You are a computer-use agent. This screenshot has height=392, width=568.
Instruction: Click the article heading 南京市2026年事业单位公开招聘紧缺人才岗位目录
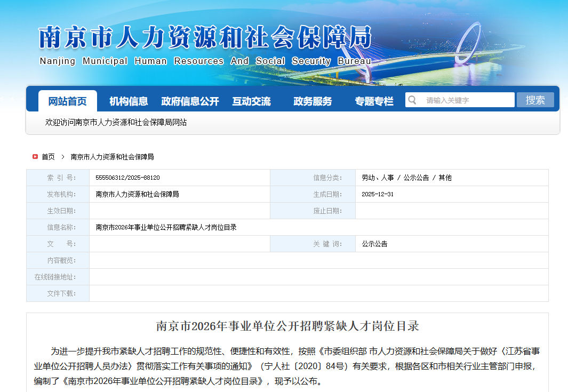click(x=287, y=326)
